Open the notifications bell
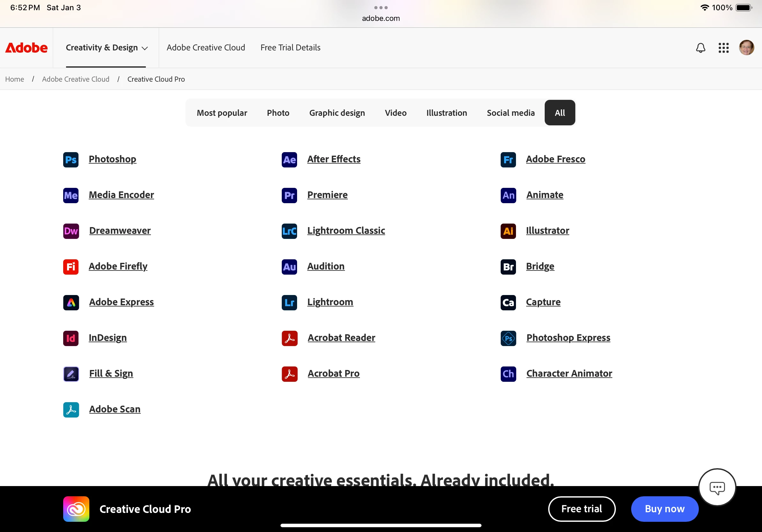The height and width of the screenshot is (532, 762). [x=700, y=48]
